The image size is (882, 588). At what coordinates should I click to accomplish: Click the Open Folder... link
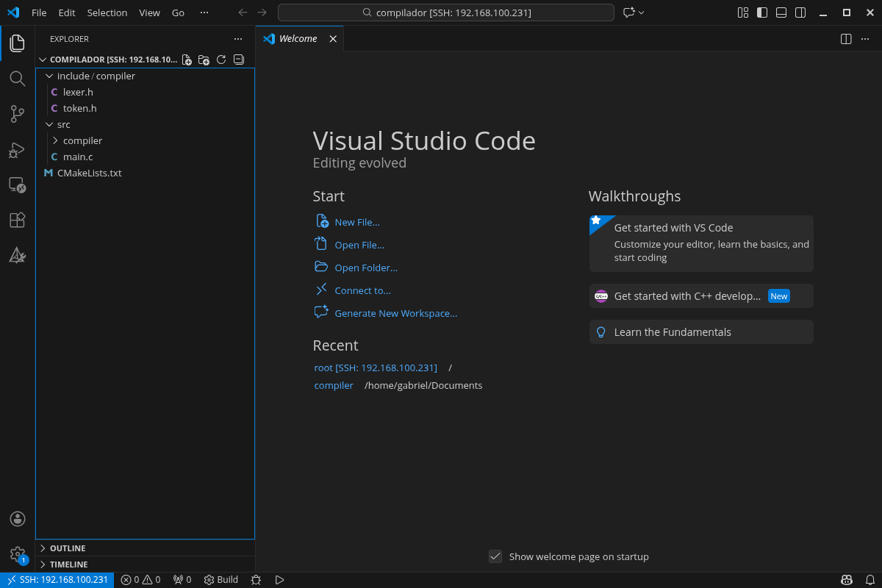click(x=365, y=268)
